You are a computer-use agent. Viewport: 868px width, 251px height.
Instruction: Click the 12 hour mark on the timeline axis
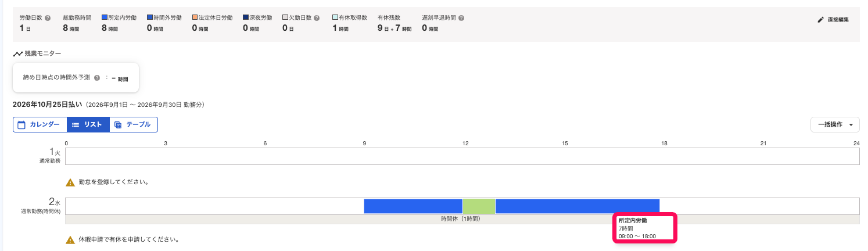point(466,143)
